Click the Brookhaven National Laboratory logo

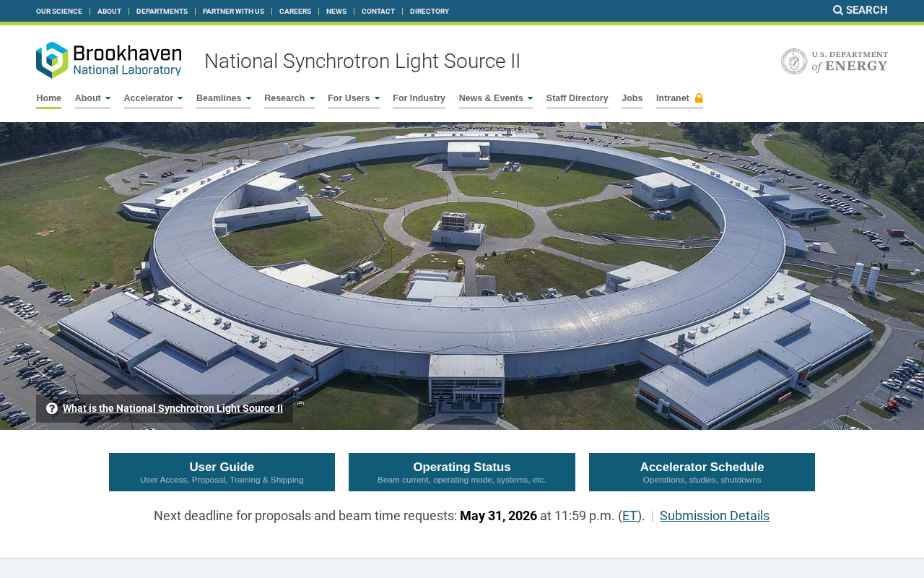tap(108, 60)
